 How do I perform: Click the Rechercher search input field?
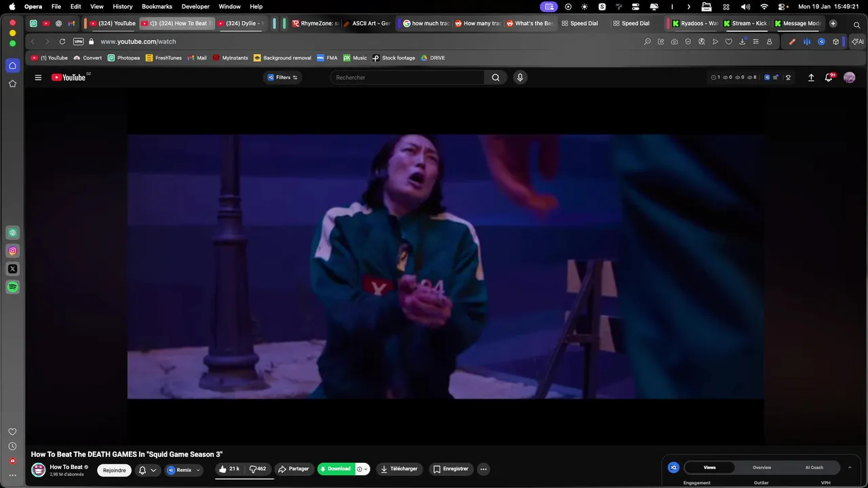tap(407, 77)
